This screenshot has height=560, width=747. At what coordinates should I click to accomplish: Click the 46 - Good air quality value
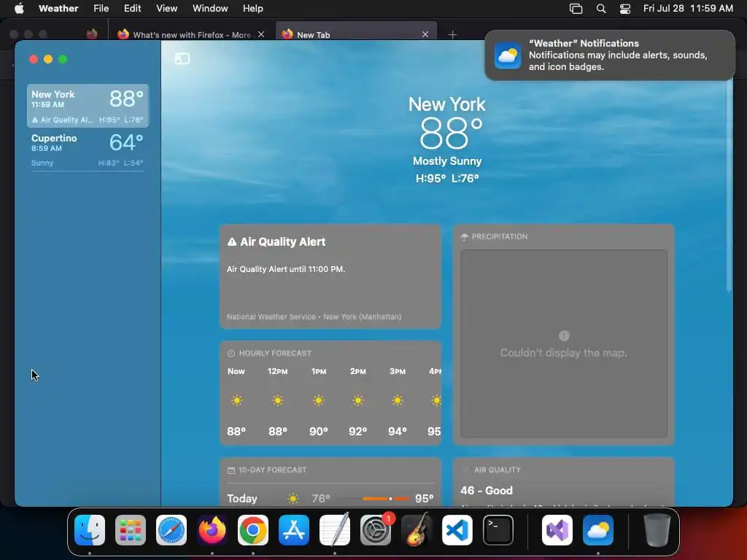coord(487,491)
